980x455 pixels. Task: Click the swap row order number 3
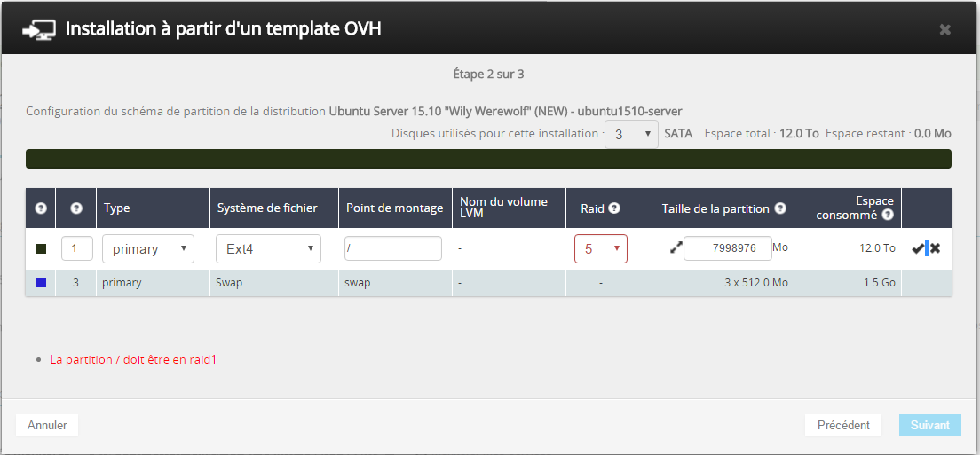(x=75, y=283)
